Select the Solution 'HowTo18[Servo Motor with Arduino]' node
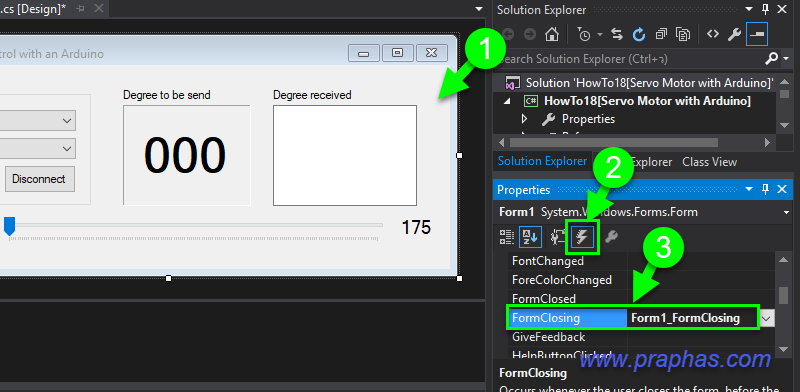The width and height of the screenshot is (800, 392). [x=649, y=83]
